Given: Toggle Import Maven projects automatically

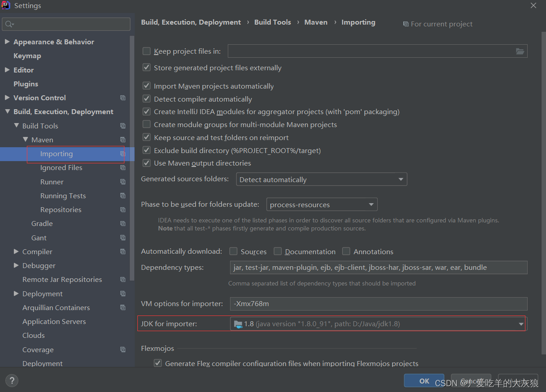Looking at the screenshot, I should (x=146, y=86).
